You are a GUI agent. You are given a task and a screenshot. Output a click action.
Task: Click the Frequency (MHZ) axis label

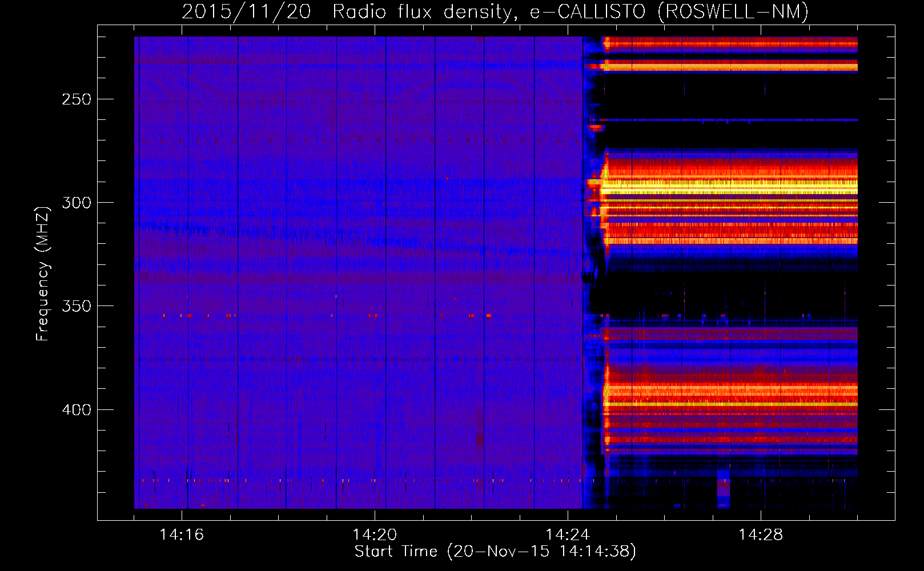pyautogui.click(x=43, y=274)
